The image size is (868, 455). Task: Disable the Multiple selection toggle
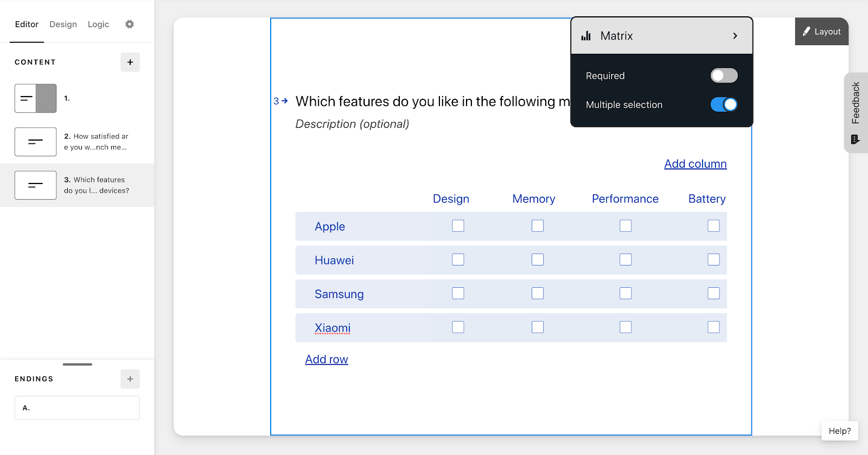(x=724, y=105)
